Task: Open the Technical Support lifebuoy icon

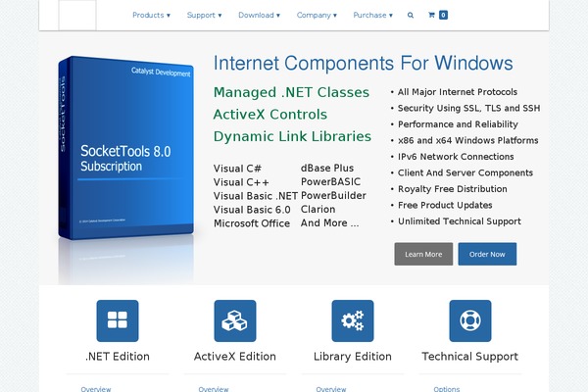Action: pos(470,320)
